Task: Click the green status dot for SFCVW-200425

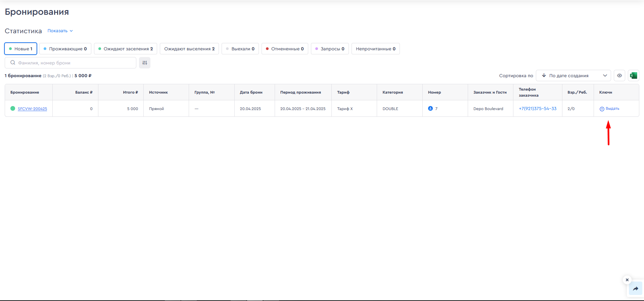Action: click(x=13, y=108)
